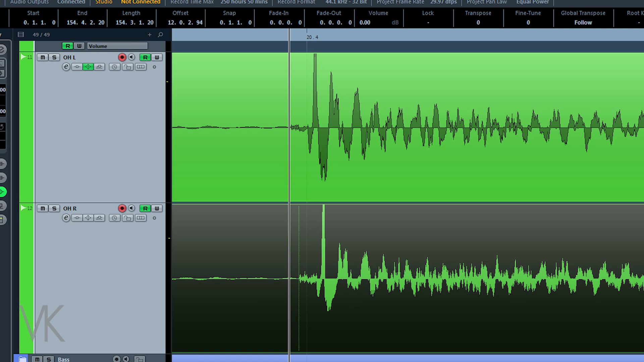This screenshot has width=644, height=362.
Task: Expand automation lanes on track 11
Action: point(23,57)
